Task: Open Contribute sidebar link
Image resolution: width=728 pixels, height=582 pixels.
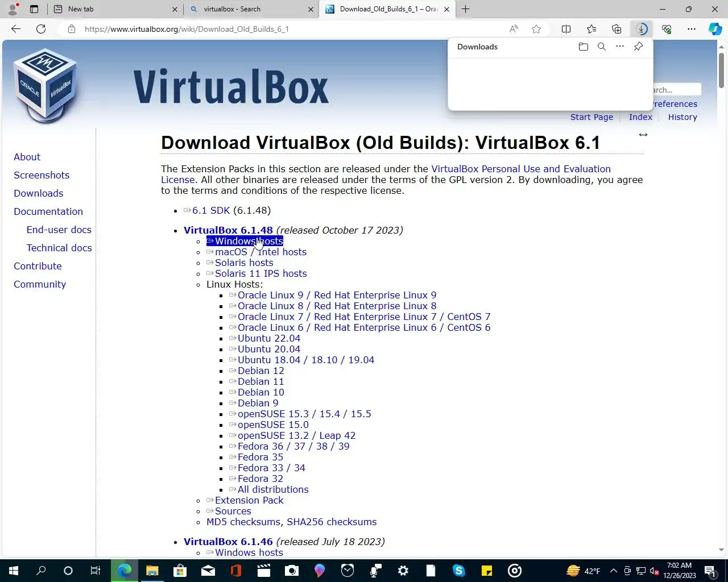Action: pyautogui.click(x=38, y=266)
